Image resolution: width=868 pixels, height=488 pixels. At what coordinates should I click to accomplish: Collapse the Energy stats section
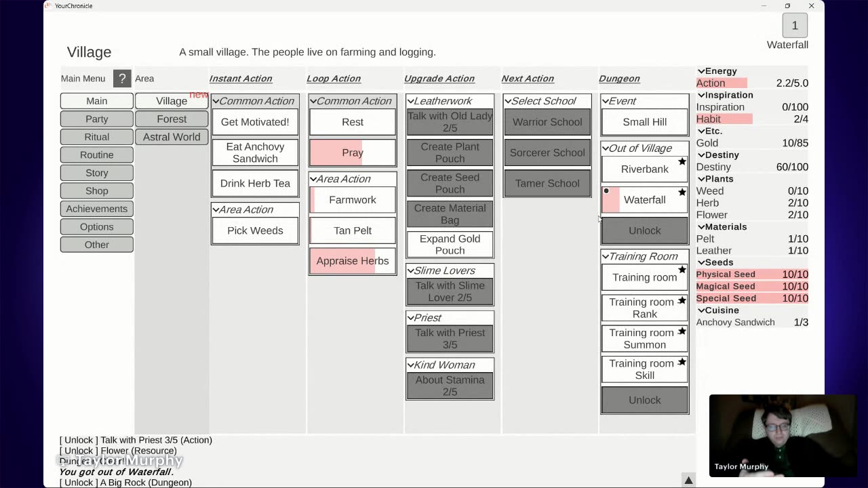pyautogui.click(x=702, y=71)
